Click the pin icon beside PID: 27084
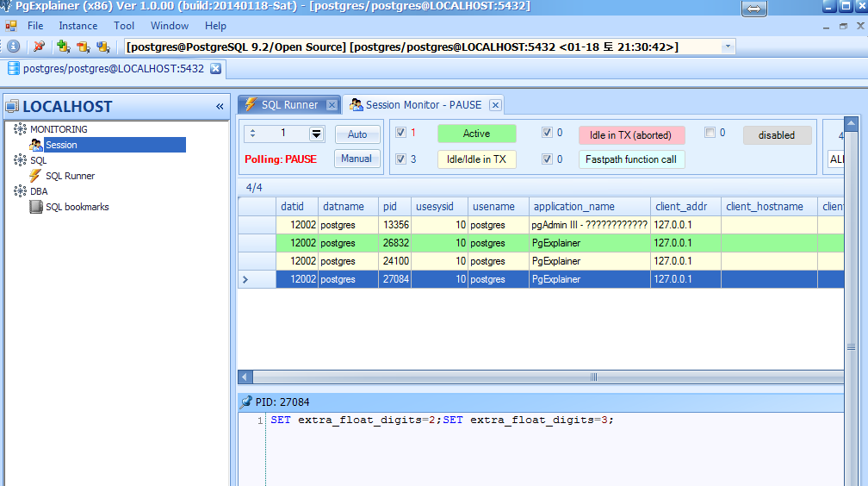The image size is (868, 486). coord(245,402)
